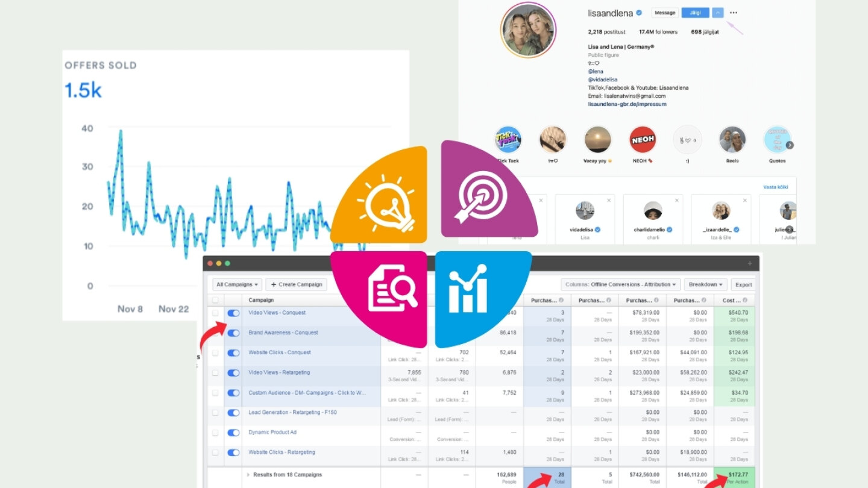This screenshot has width=868, height=488.
Task: Show next story highlights with arrow
Action: coord(790,145)
